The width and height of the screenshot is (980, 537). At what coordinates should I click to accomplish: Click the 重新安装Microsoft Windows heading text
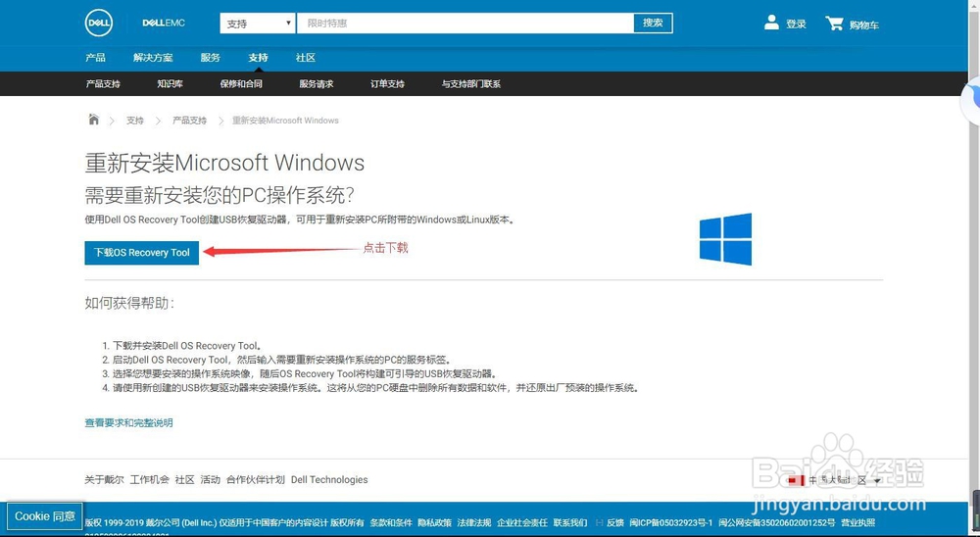224,163
